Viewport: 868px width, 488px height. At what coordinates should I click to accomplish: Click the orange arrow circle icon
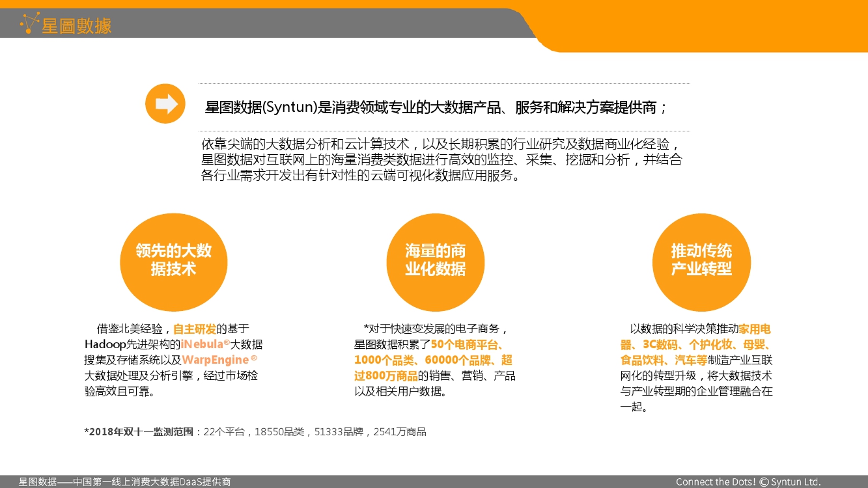pyautogui.click(x=165, y=104)
